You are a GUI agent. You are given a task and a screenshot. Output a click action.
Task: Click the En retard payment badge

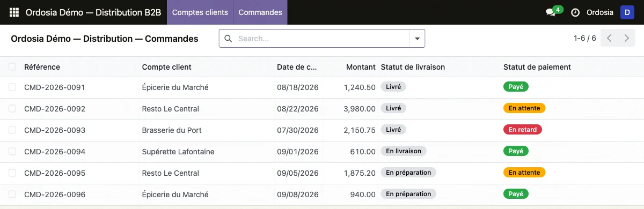tap(523, 130)
